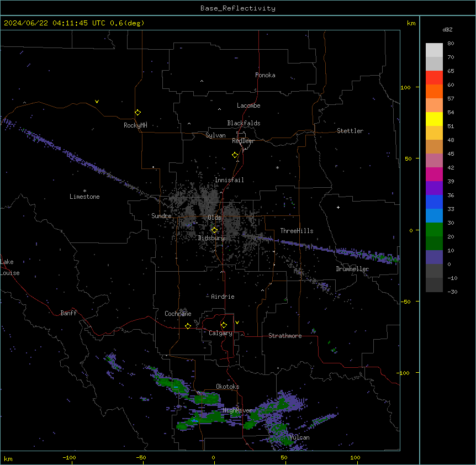Select the yellow diamond marker between Olds and Didsbury

coord(214,230)
